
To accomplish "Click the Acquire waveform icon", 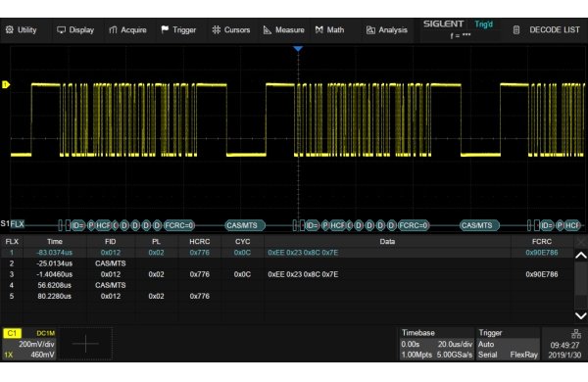I will click(x=113, y=30).
